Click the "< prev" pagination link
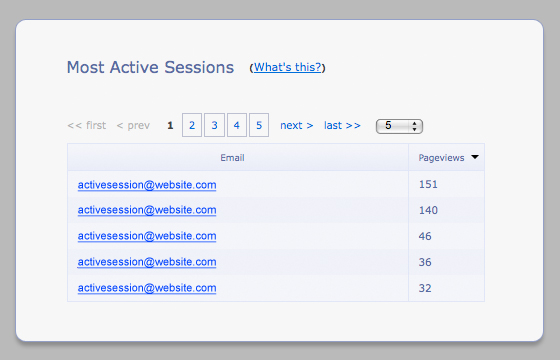 [133, 125]
